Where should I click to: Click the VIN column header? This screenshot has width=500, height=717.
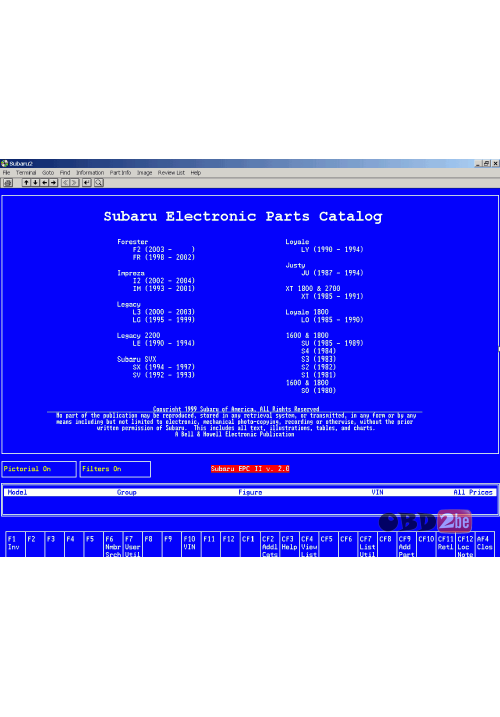377,492
